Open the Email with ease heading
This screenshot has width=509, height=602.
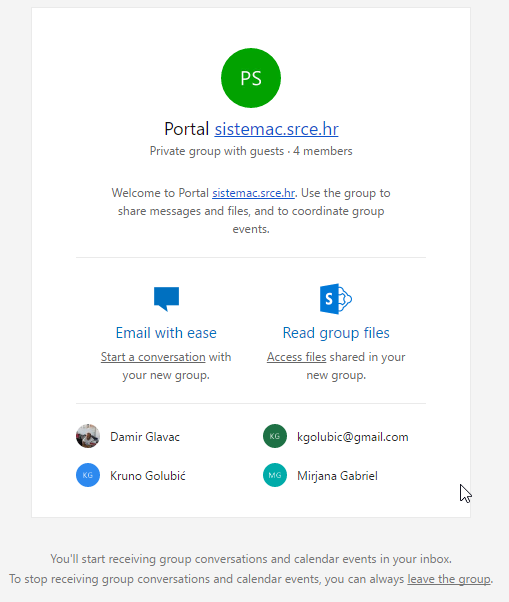(x=166, y=333)
